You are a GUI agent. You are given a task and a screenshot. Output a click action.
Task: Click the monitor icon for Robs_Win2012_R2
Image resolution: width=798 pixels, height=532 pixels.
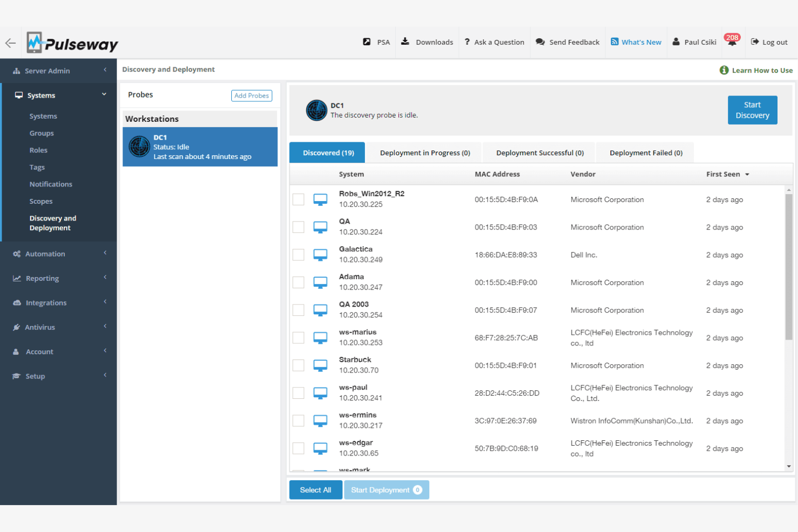tap(320, 199)
